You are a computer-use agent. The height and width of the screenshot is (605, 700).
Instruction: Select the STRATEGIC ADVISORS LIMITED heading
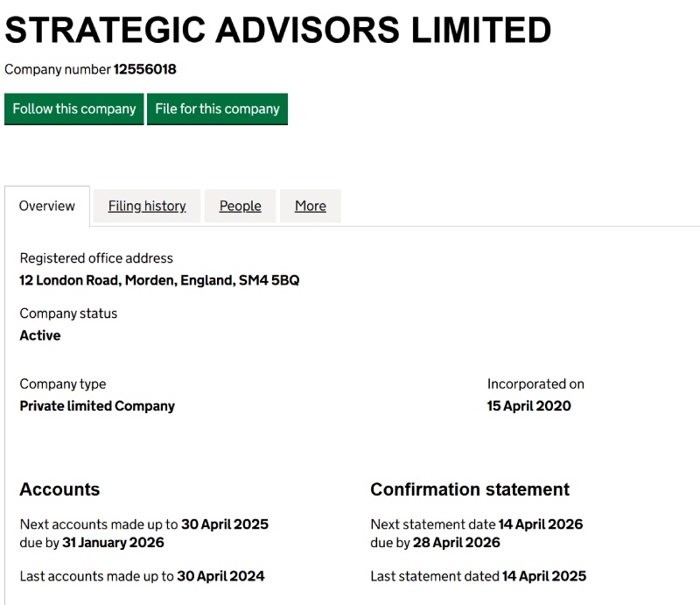(278, 29)
